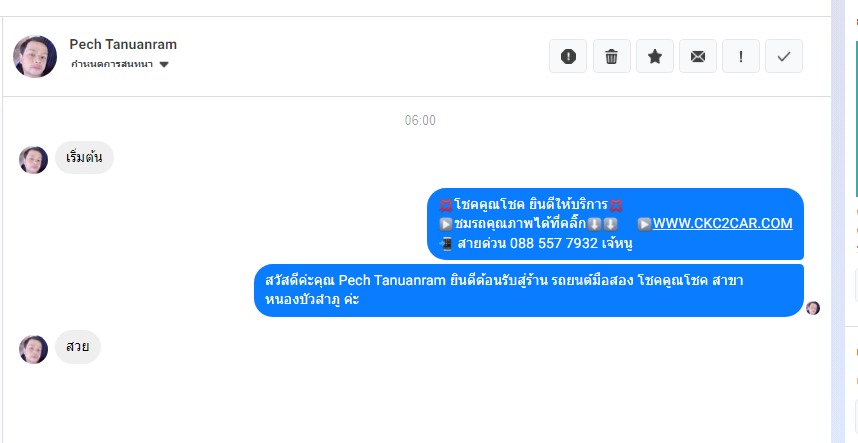Viewport: 858px width, 443px height.
Task: Click the mobile phone emoji before สายด่วน
Action: click(x=446, y=243)
